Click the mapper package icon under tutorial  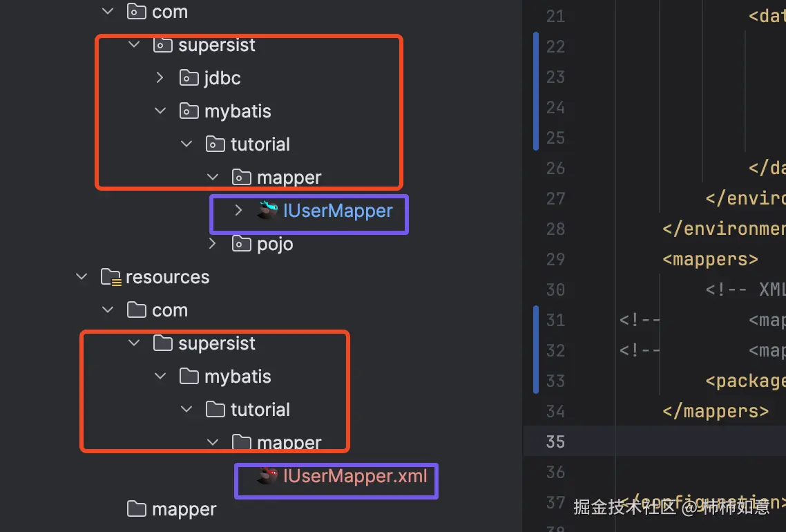(240, 177)
